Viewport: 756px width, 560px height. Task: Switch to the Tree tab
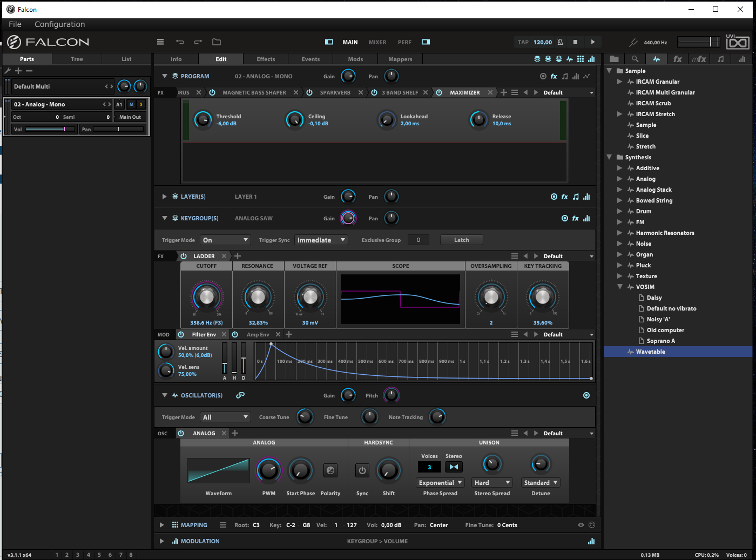[x=77, y=59]
